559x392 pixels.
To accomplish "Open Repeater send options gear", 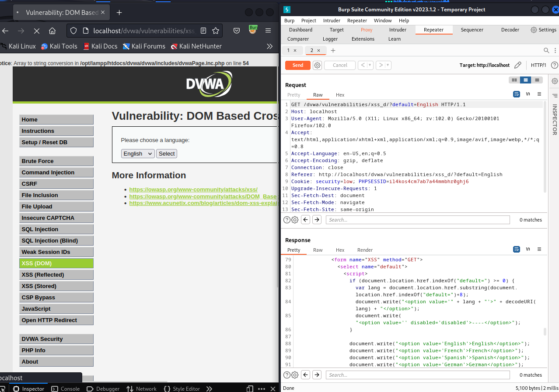I will click(x=318, y=65).
